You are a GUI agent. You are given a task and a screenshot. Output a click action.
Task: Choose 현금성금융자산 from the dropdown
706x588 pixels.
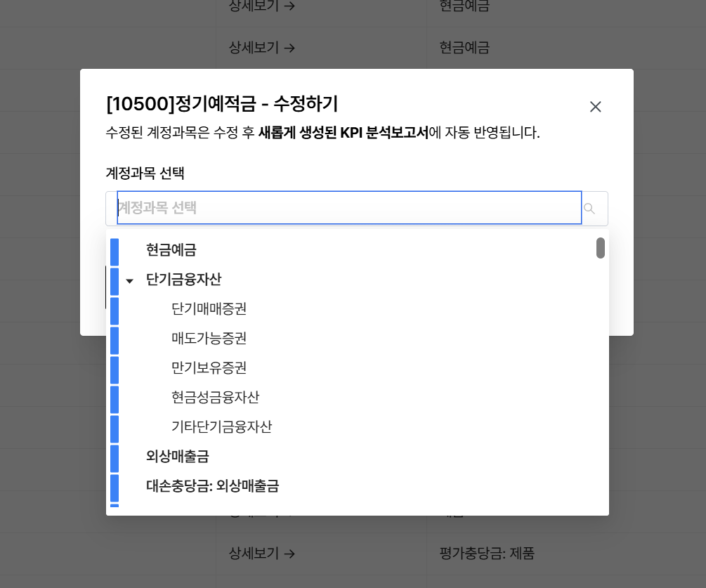coord(215,397)
